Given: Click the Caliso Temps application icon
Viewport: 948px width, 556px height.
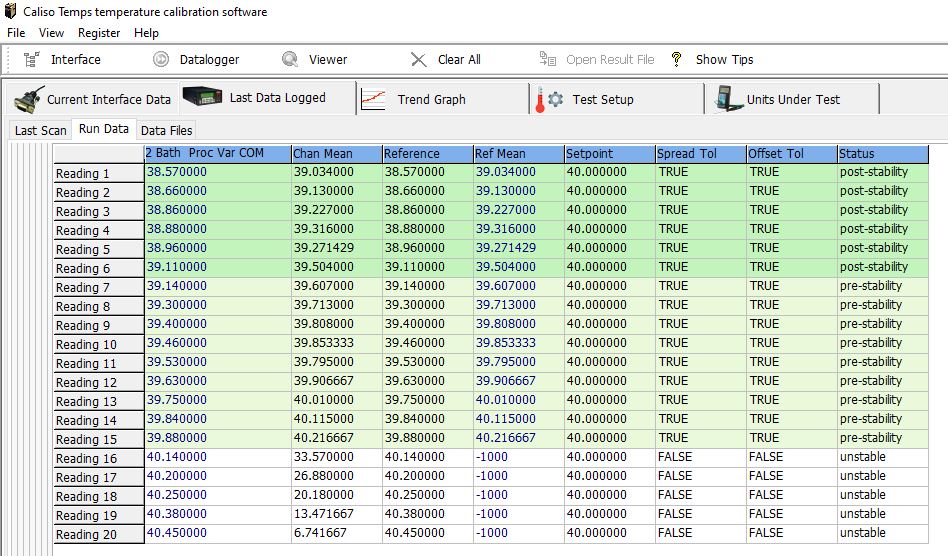Looking at the screenshot, I should (x=10, y=11).
